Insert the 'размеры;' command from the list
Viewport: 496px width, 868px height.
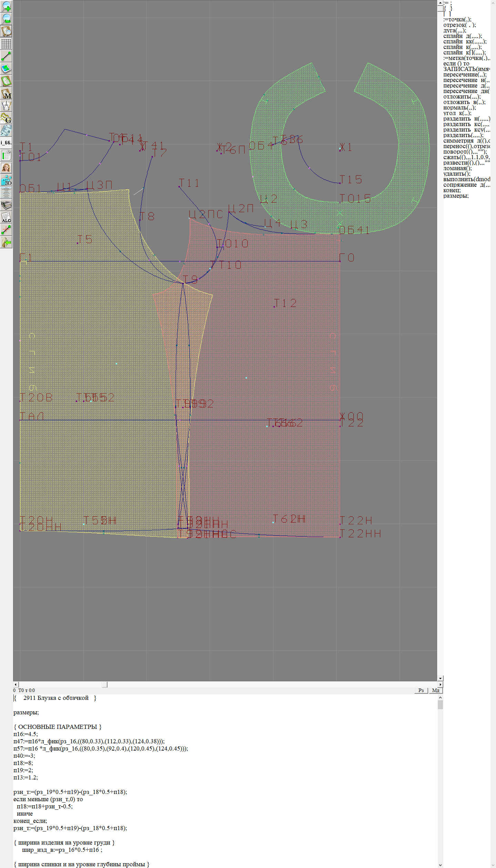[456, 196]
